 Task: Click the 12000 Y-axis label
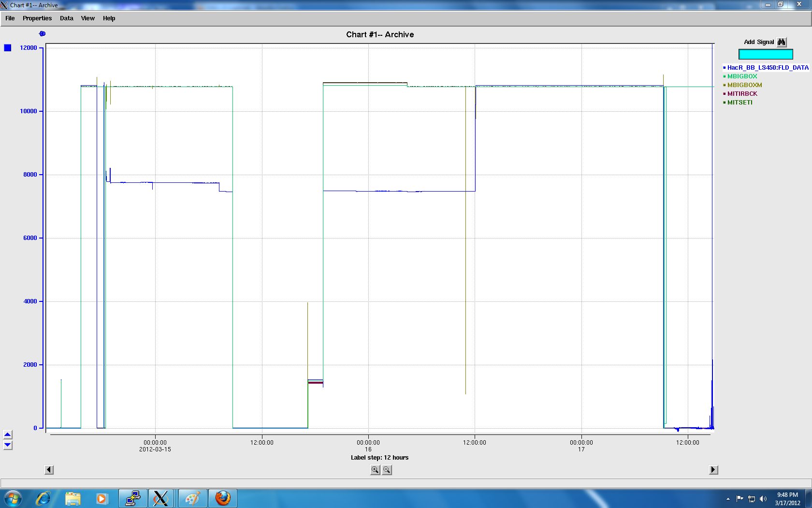coord(29,48)
